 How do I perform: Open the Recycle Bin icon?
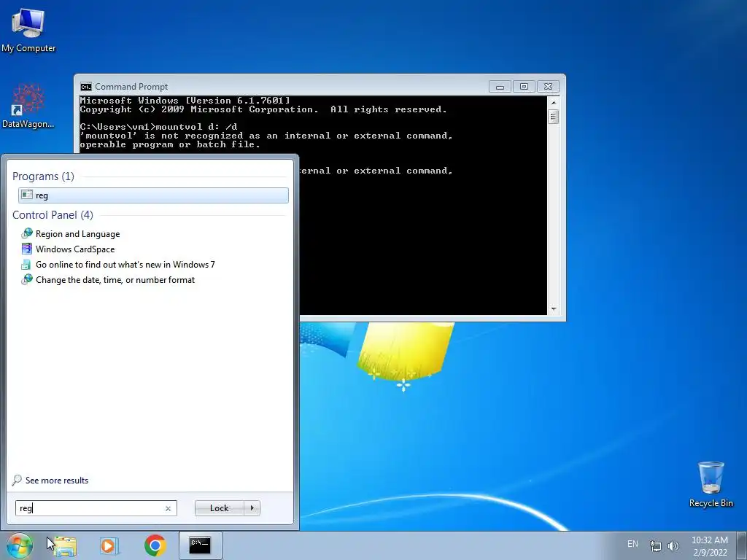point(711,484)
